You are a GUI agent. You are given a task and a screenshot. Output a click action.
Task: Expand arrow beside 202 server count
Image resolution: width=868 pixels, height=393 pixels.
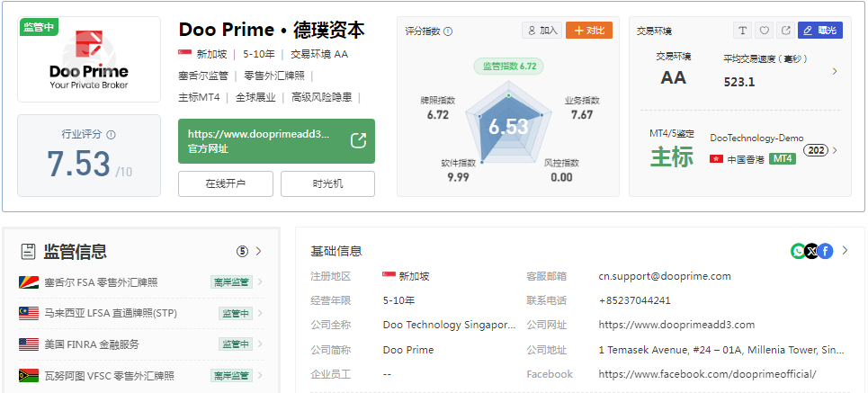[835, 150]
